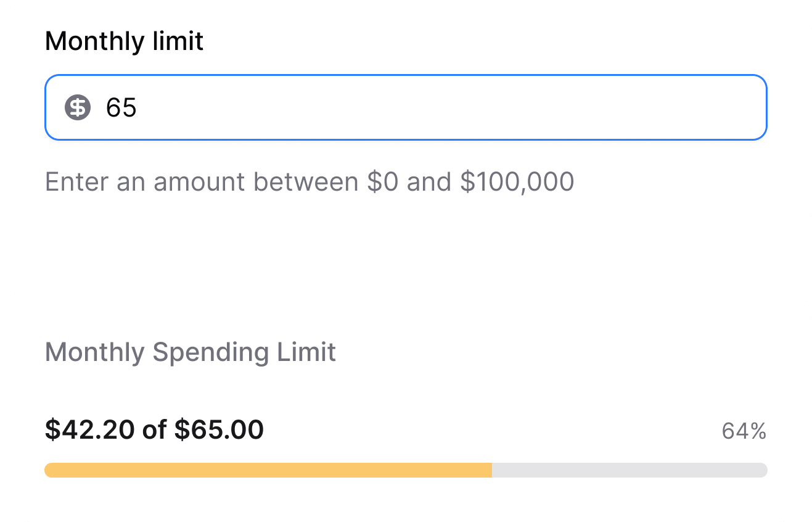This screenshot has height=522, width=812.
Task: Click the Monthly limit heading
Action: click(124, 41)
